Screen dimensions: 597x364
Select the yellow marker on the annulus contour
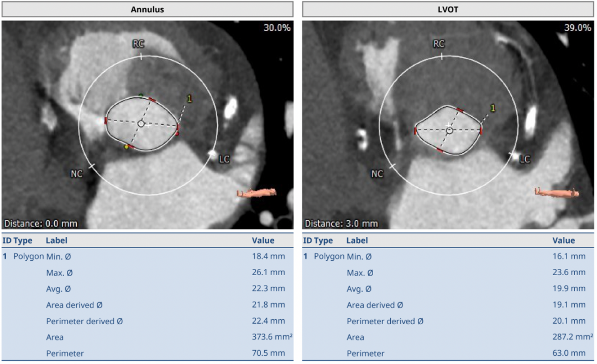tap(127, 147)
